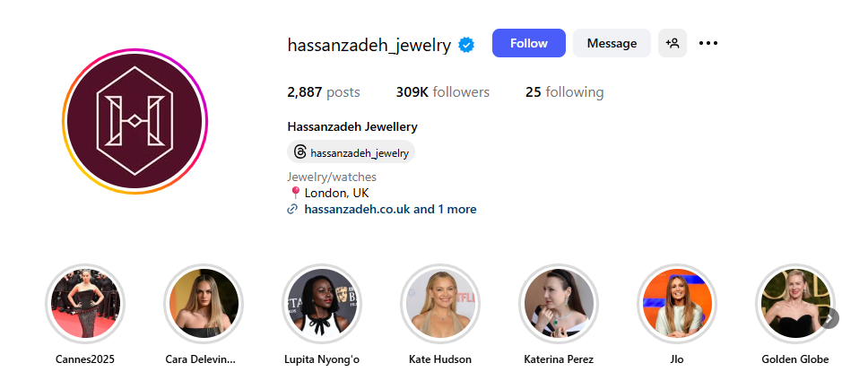Click the 2,887 posts count
Image resolution: width=868 pixels, height=389 pixels.
pyautogui.click(x=324, y=92)
